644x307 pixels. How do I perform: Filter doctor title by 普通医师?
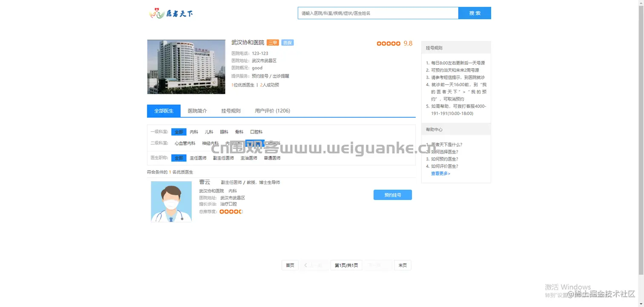(272, 158)
